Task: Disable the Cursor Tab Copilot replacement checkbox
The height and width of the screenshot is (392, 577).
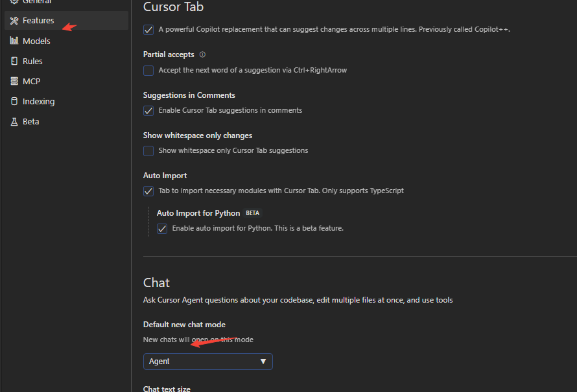Action: coord(148,30)
